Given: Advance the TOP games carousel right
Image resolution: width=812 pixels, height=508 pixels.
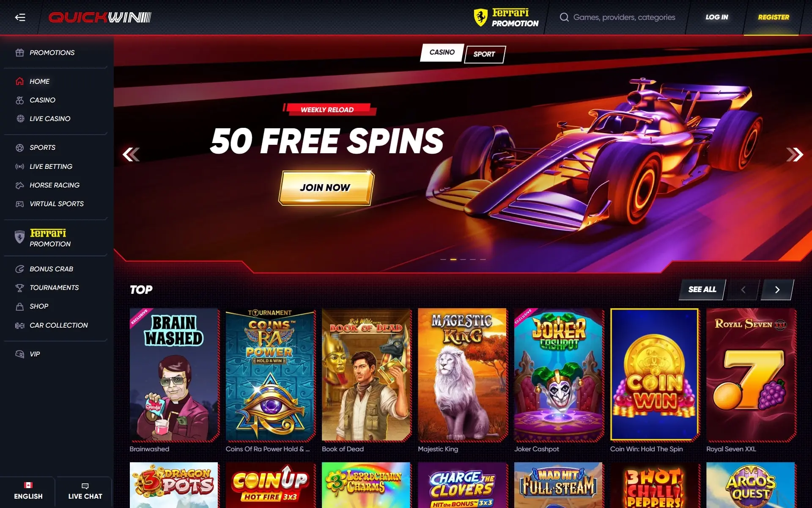Looking at the screenshot, I should click(x=777, y=290).
